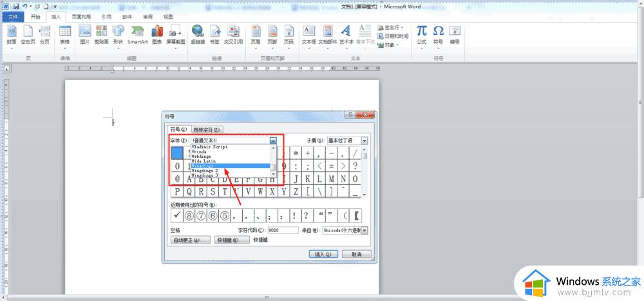Click the Save icon in quick access toolbar
This screenshot has width=644, height=301.
click(x=17, y=6)
